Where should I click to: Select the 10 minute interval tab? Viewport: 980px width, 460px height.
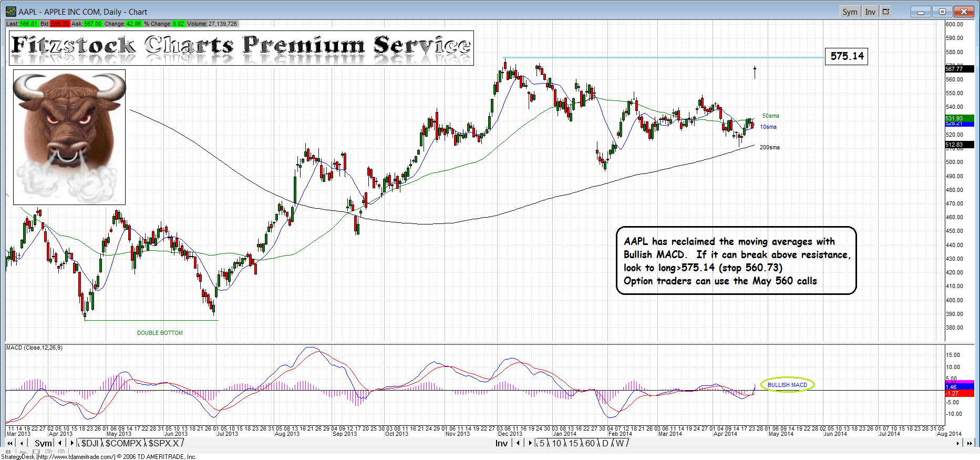(556, 443)
